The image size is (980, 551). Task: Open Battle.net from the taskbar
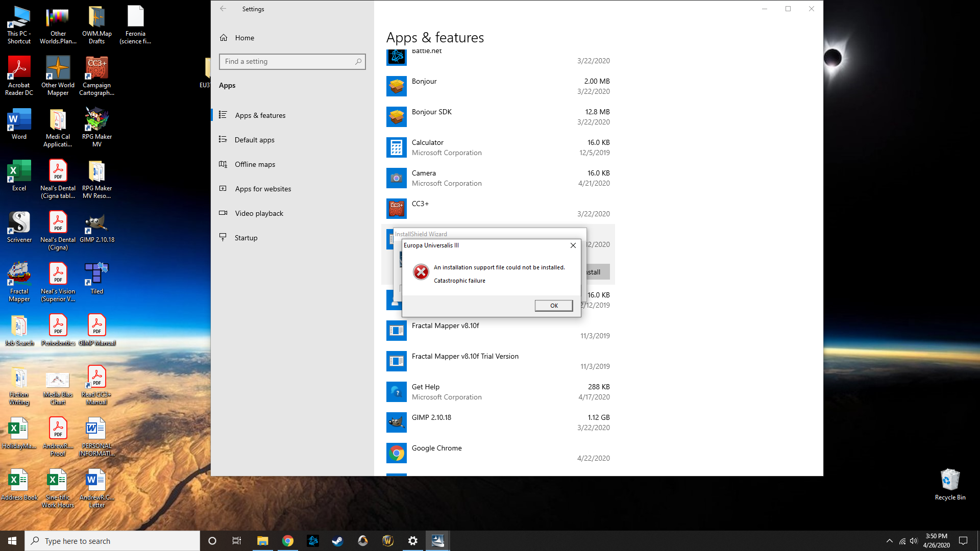tap(313, 541)
